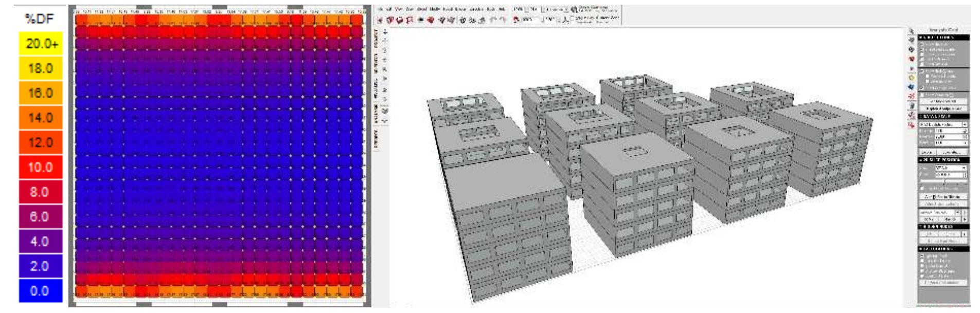This screenshot has width=980, height=313.
Task: Toggle Show Gridlines checkbox in Analysis Grid panel
Action: pos(922,44)
